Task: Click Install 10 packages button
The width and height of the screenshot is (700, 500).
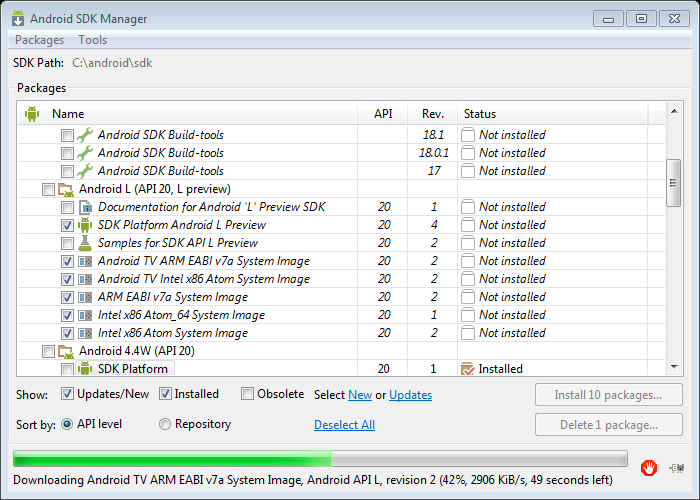Action: [x=608, y=395]
